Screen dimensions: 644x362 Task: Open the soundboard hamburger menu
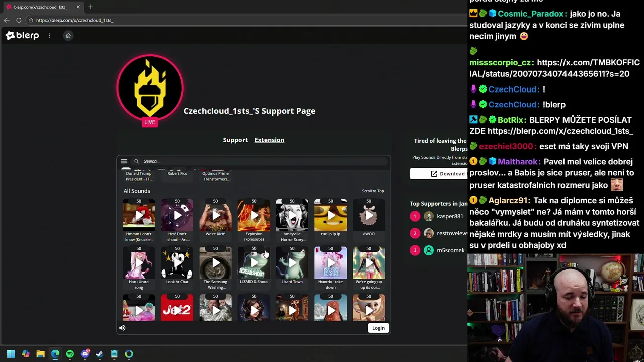[124, 161]
